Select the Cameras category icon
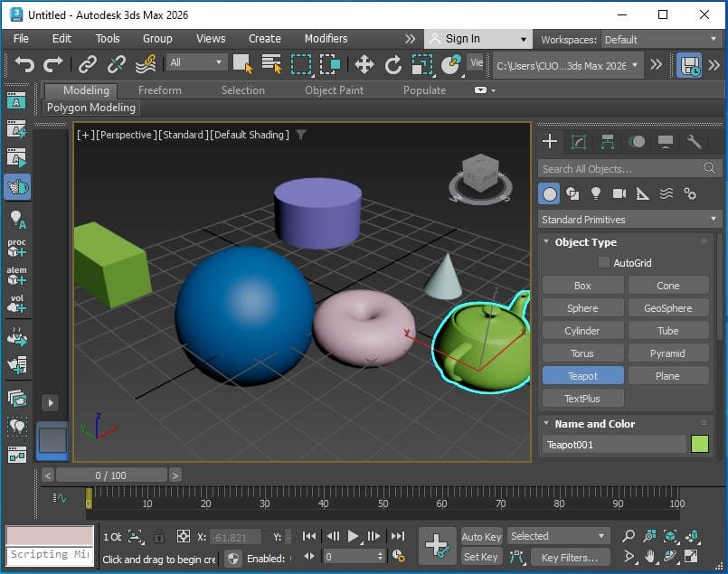Screen dimensions: 728x574 click(x=619, y=193)
